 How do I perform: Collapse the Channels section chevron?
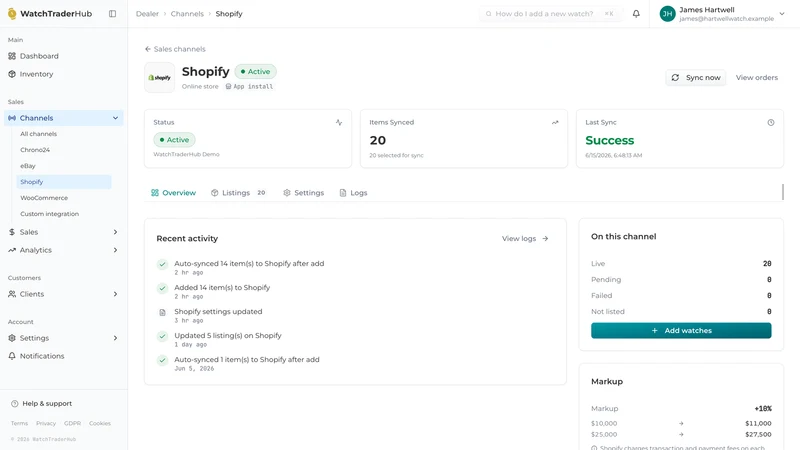tap(115, 118)
